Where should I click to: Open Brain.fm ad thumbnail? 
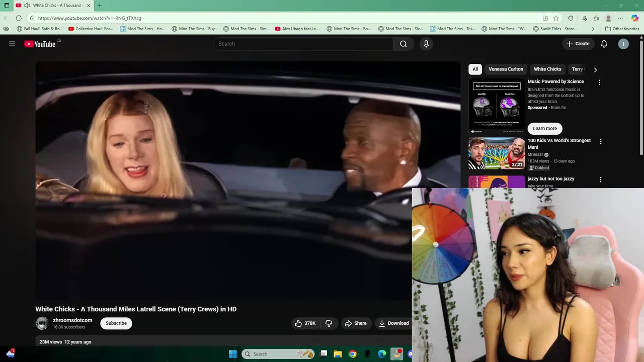(x=497, y=106)
